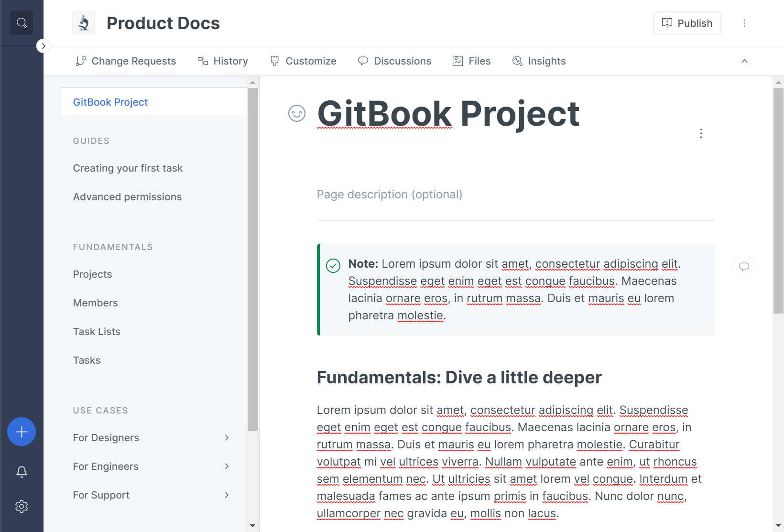Click the Publish button
The width and height of the screenshot is (784, 532).
click(x=687, y=23)
